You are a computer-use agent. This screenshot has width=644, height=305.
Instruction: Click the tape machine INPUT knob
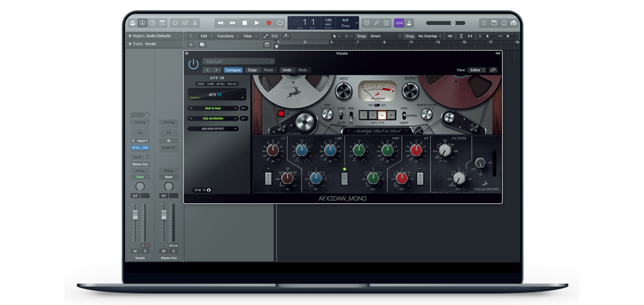[x=344, y=92]
